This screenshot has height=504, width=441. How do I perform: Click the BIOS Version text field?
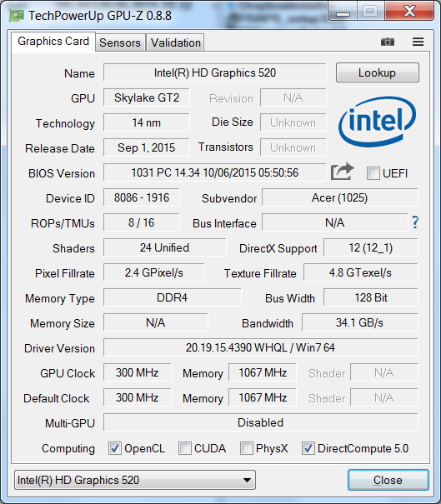click(214, 172)
